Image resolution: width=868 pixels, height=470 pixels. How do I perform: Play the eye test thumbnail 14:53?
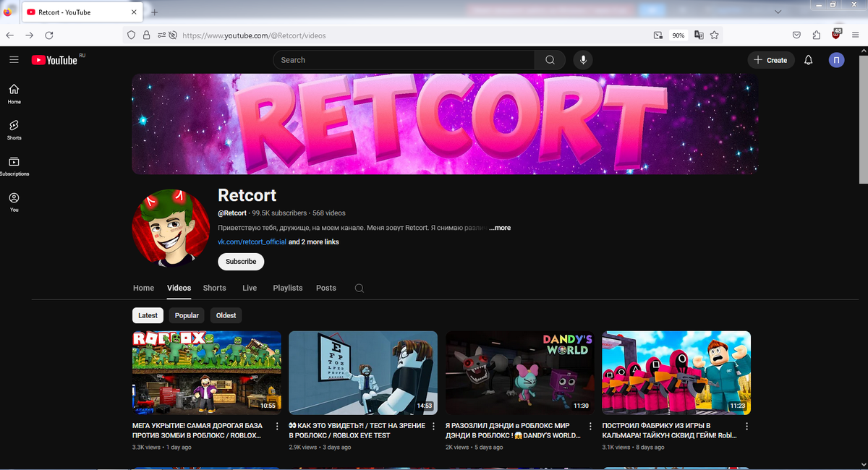[x=363, y=372]
